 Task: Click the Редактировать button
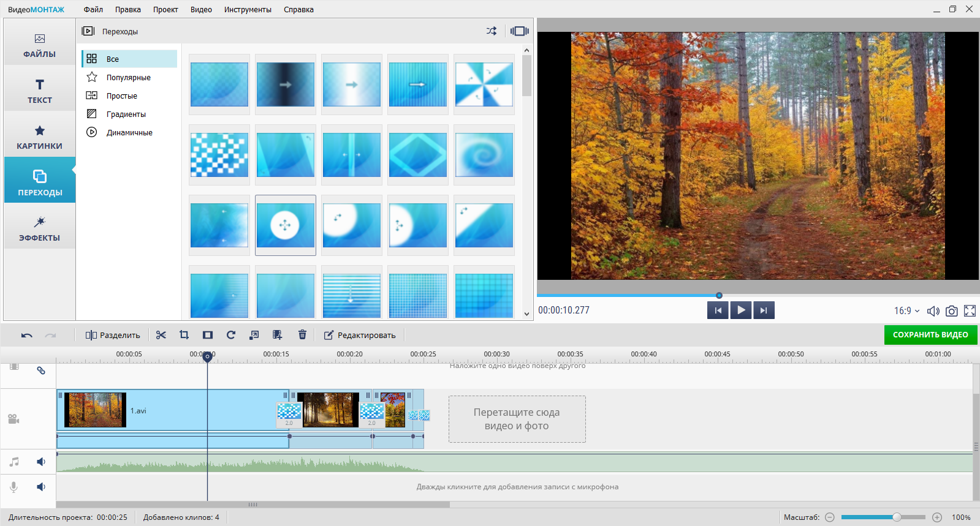(360, 335)
